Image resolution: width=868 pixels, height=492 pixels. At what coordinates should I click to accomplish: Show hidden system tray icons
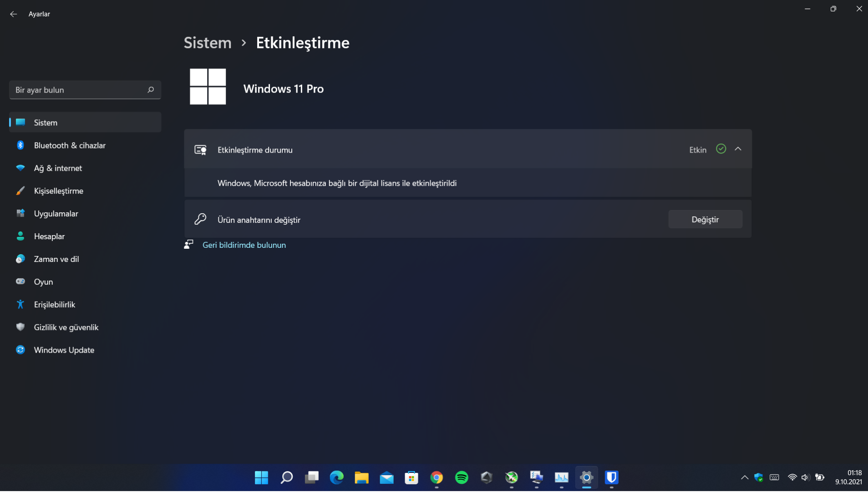pyautogui.click(x=745, y=477)
